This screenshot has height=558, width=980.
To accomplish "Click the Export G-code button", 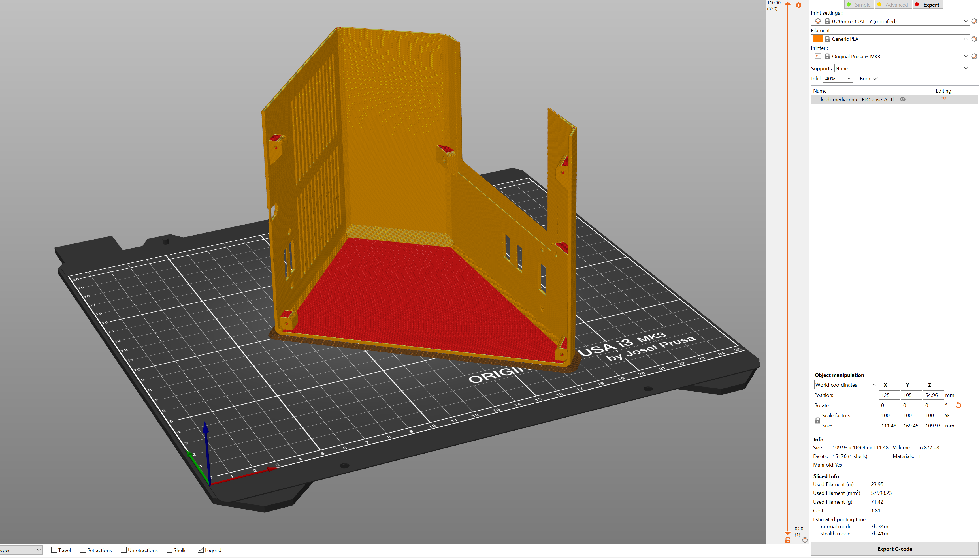I will pos(895,548).
